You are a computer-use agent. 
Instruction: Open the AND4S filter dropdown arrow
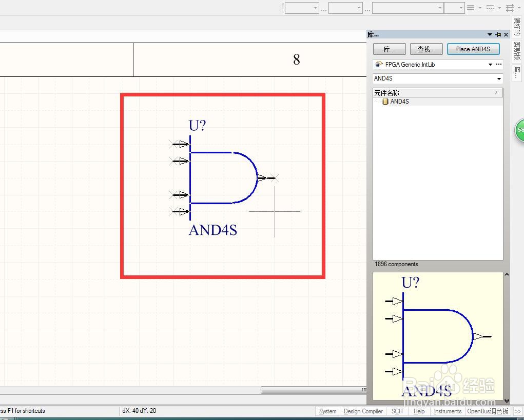499,79
